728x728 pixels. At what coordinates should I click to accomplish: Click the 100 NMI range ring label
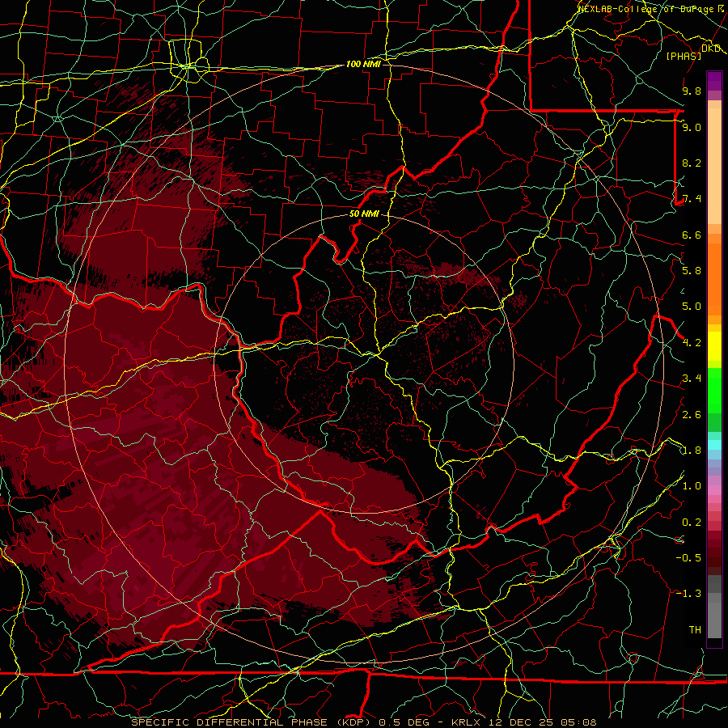(363, 64)
